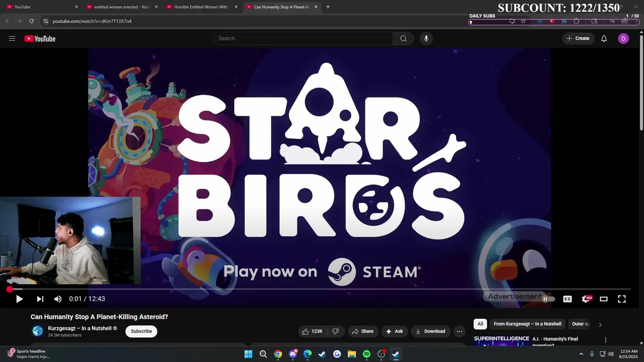The width and height of the screenshot is (644, 362).
Task: Open Spotify from the taskbar
Action: pos(367,354)
